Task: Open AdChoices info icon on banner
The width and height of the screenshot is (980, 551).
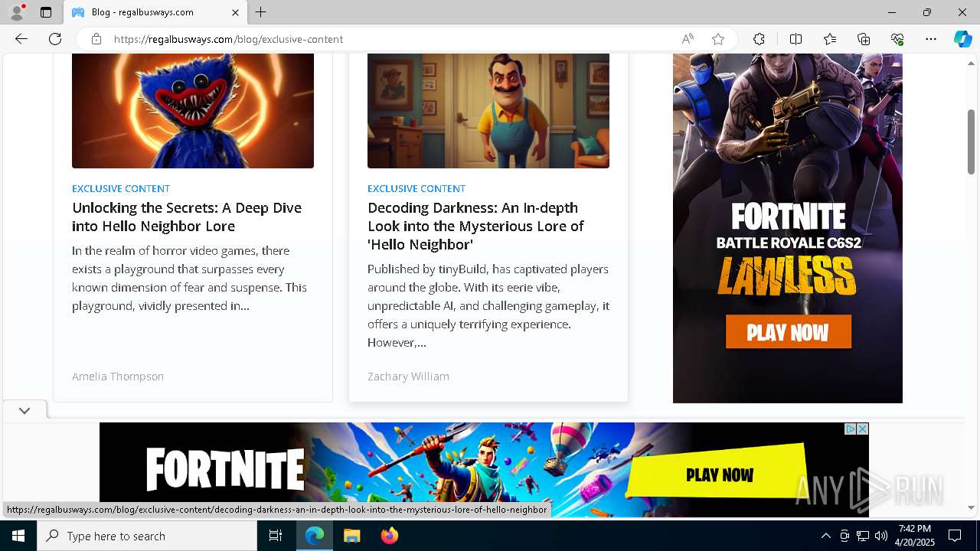Action: point(850,429)
